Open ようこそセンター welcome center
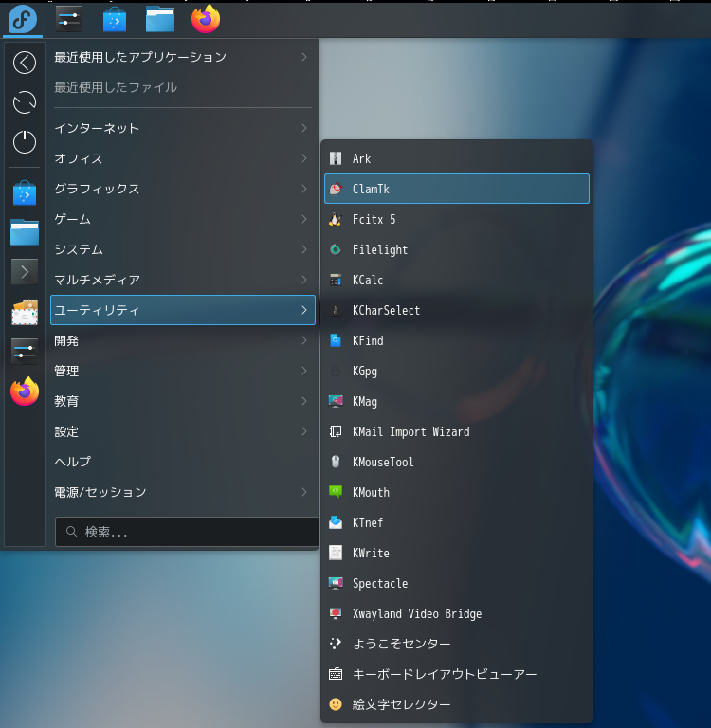 pos(457,644)
